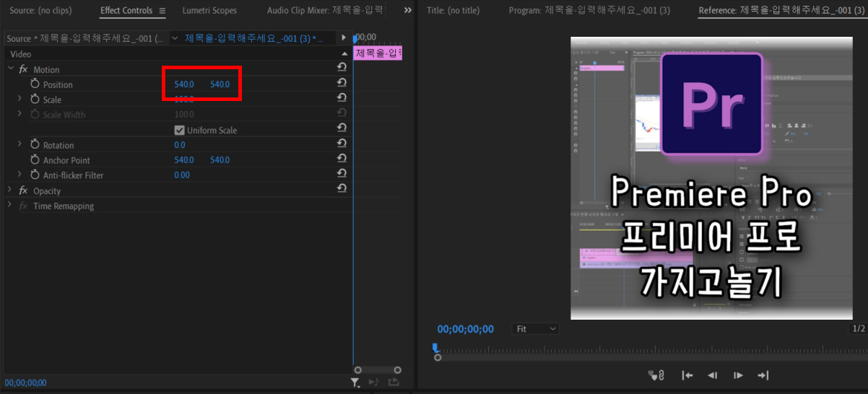This screenshot has width=868, height=394.
Task: Reset the Opacity effect
Action: [x=342, y=188]
